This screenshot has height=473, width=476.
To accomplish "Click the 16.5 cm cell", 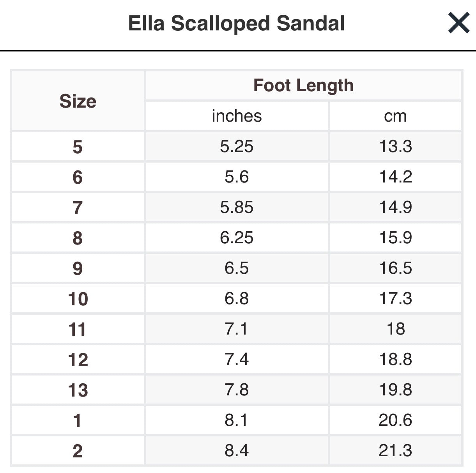I will (x=395, y=268).
